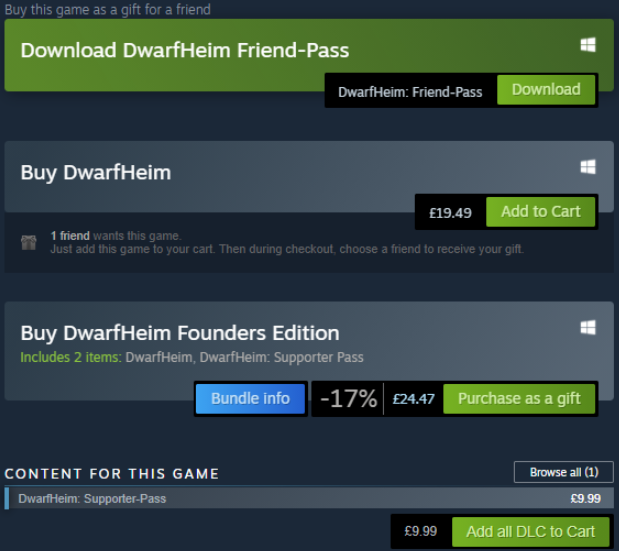Click the £24.47 bundle price
Screen dimensions: 619x551
point(413,399)
